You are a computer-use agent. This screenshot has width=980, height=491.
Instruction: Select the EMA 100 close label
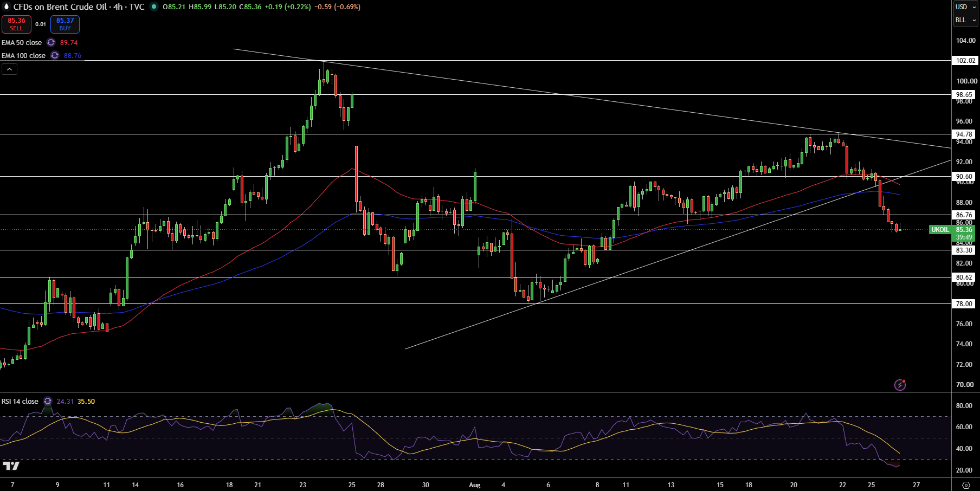tap(23, 55)
